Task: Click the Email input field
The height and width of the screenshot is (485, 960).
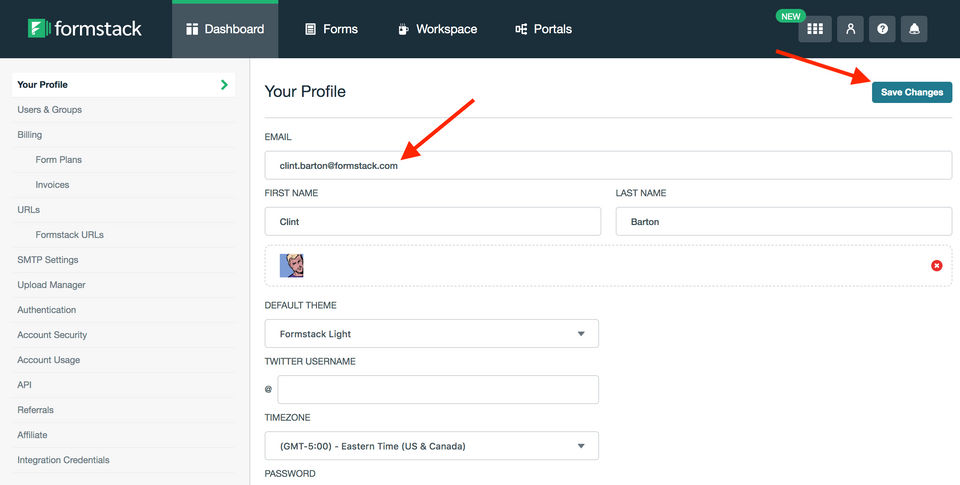Action: coord(608,165)
